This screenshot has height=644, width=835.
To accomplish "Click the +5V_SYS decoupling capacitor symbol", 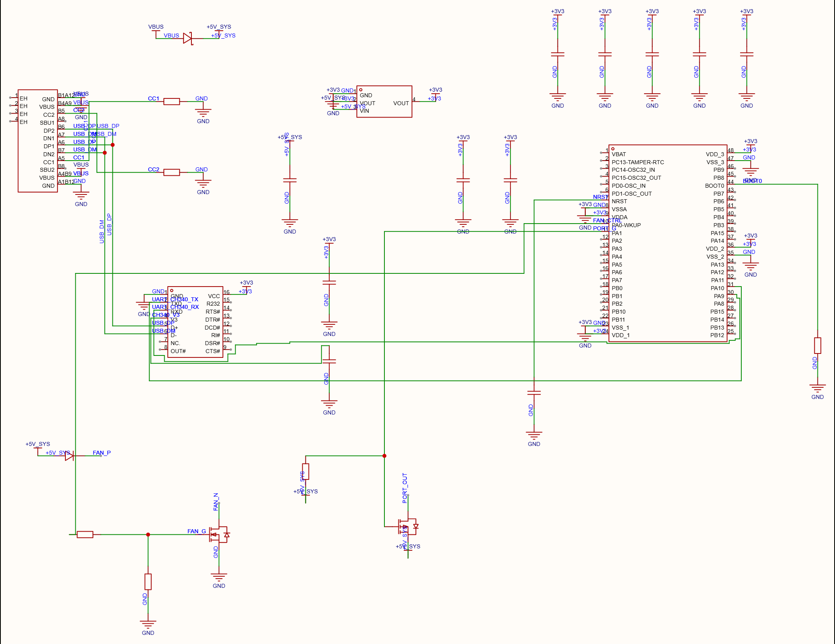I will (290, 180).
